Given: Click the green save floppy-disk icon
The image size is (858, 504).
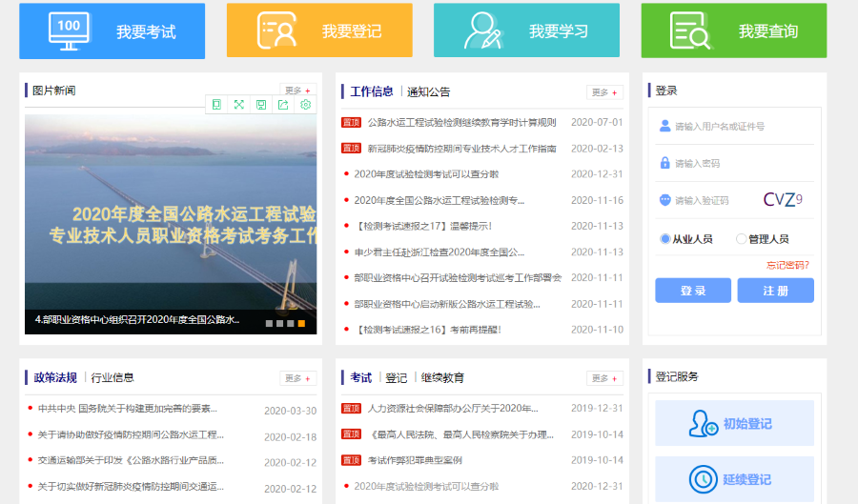Looking at the screenshot, I should point(261,105).
